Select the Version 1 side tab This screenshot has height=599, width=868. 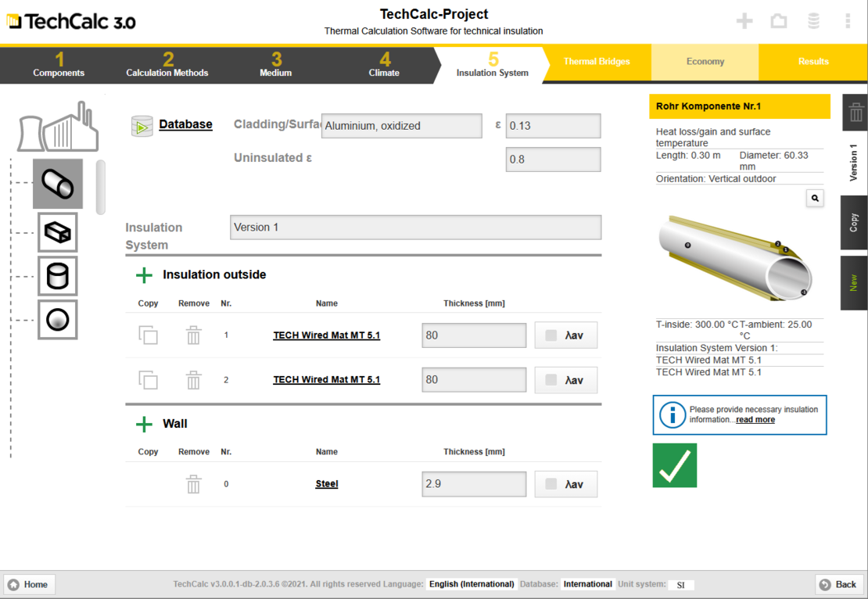coord(854,163)
